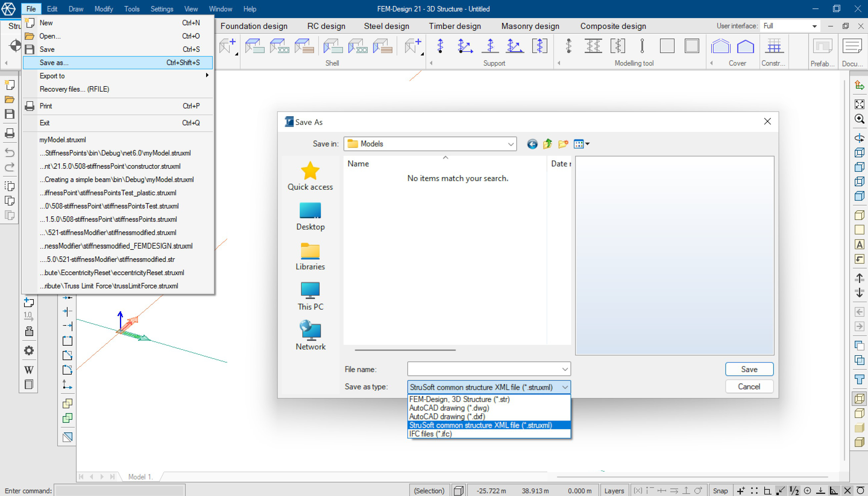Click Cancel in the Save As dialog
Screen dimensions: 868x496
point(749,386)
